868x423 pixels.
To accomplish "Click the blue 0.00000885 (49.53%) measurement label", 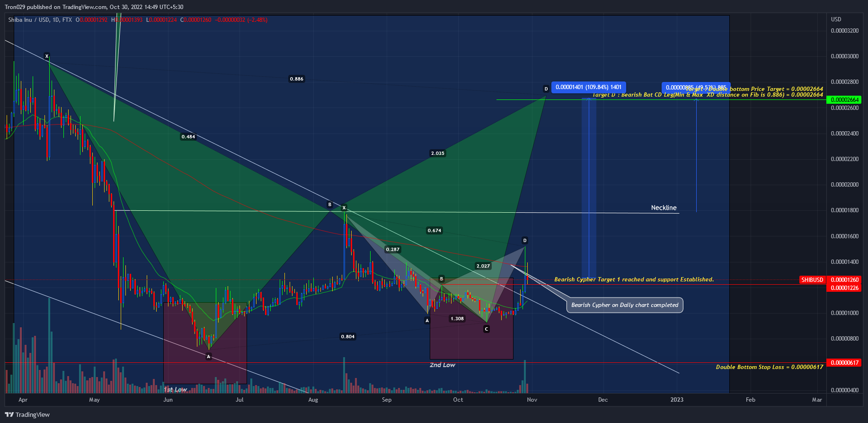I will [696, 87].
